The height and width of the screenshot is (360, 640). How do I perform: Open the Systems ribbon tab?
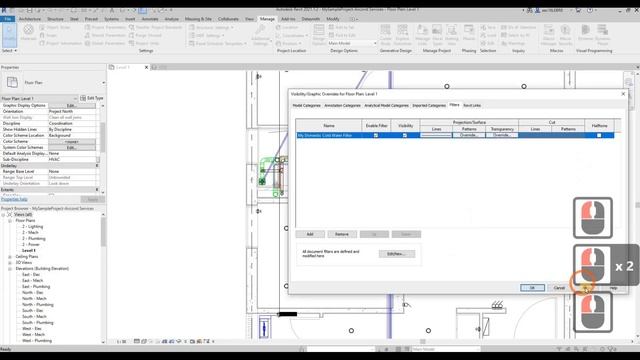(111, 19)
